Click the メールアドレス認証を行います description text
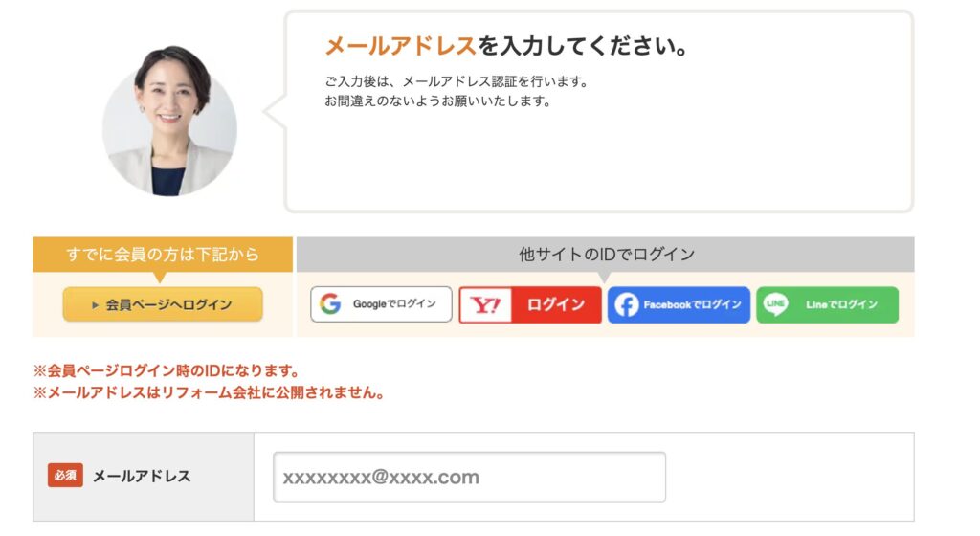The image size is (980, 536). tap(457, 81)
